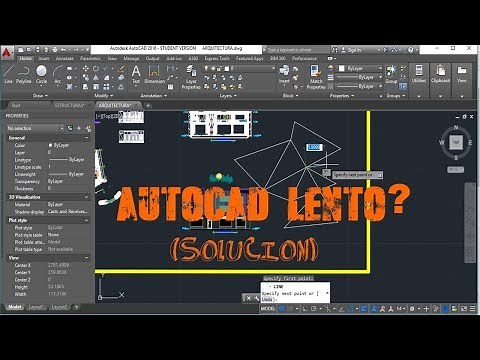The width and height of the screenshot is (480, 360).
Task: Open Layer Properties manager
Action: point(191,77)
